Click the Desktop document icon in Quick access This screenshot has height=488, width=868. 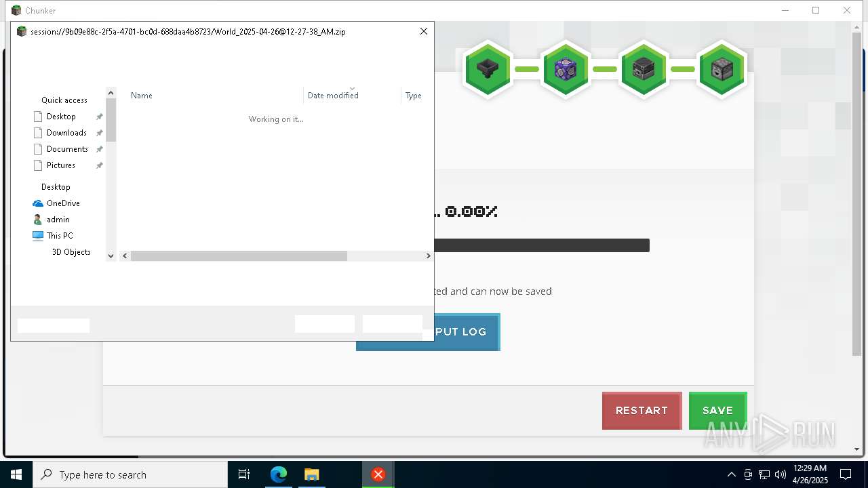pos(38,117)
